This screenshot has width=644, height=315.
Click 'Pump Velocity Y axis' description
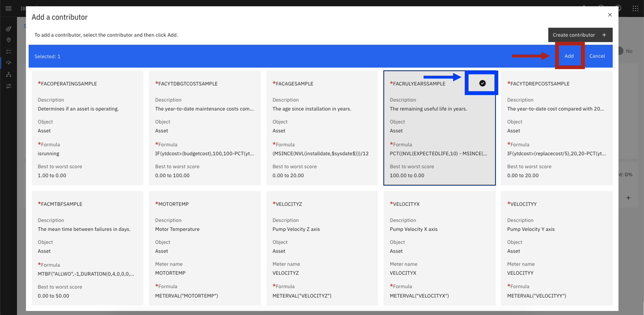[531, 229]
